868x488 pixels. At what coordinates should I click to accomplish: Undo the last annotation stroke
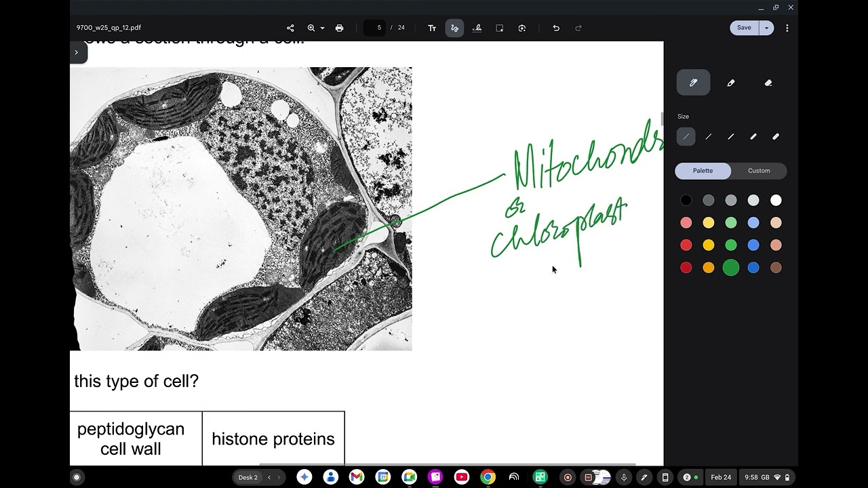(x=556, y=28)
